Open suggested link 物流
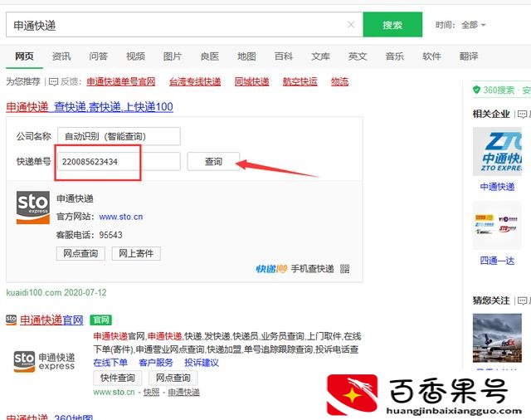 339,81
